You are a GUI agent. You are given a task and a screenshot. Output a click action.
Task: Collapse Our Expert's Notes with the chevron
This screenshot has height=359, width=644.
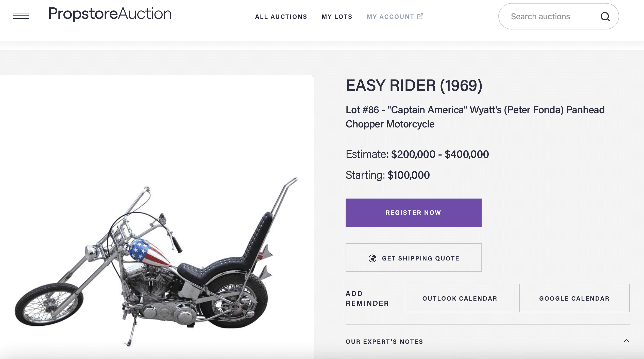[x=626, y=341]
